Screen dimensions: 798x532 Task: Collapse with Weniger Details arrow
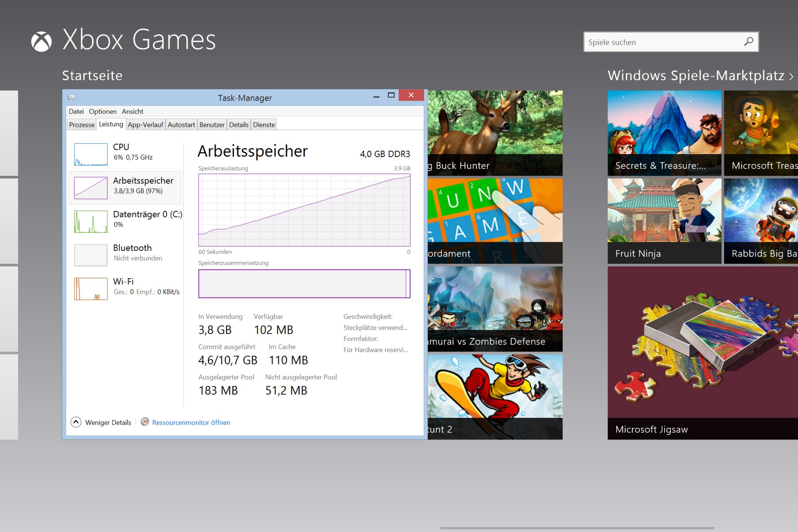pos(76,422)
